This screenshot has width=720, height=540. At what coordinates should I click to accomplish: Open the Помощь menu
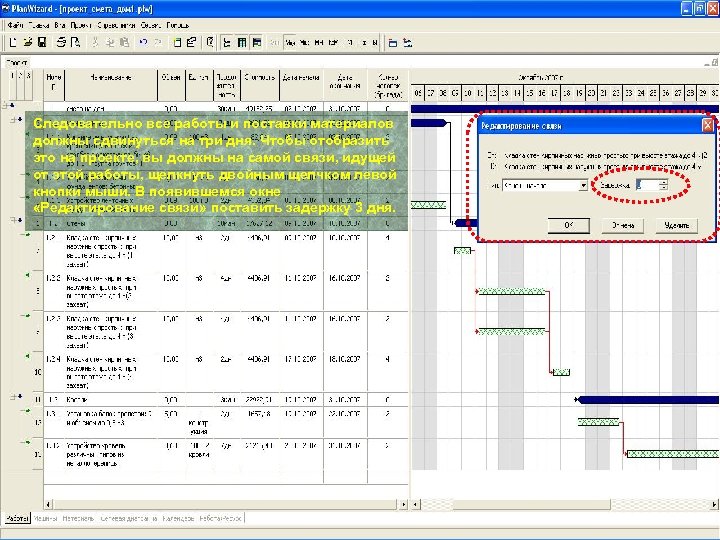click(177, 25)
